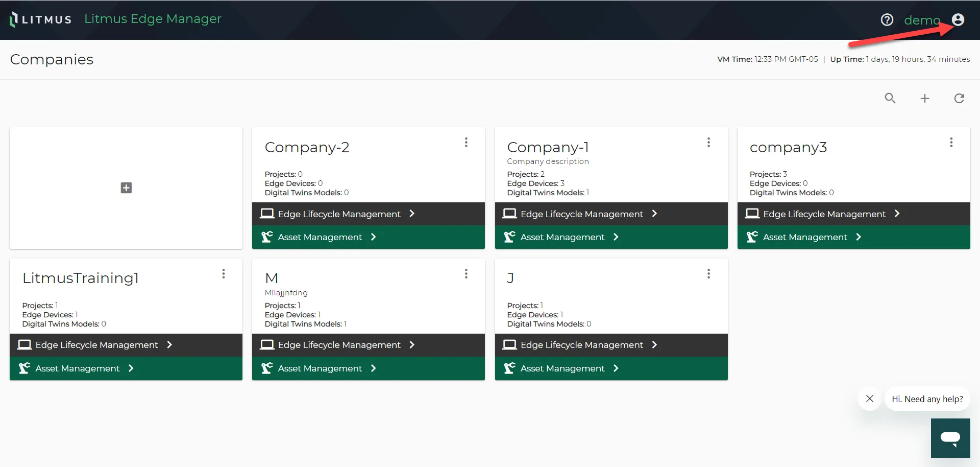This screenshot has width=980, height=467.
Task: Click the Up Time value
Action: [918, 59]
